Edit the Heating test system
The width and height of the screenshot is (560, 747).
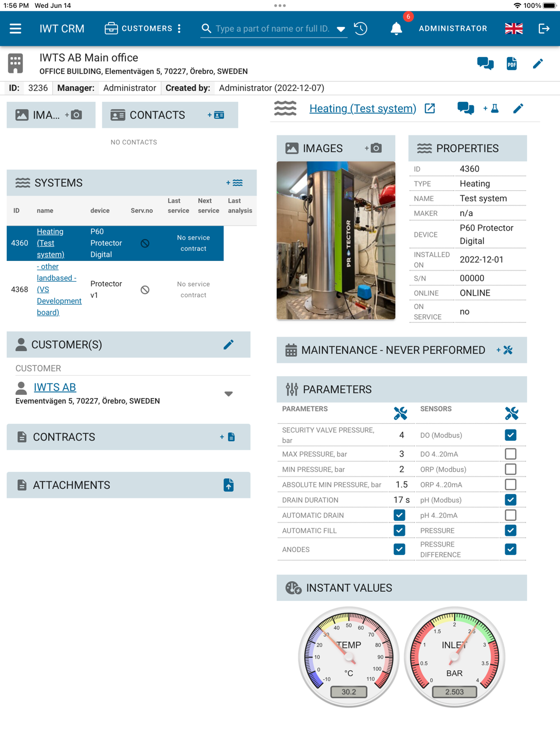[x=519, y=108]
